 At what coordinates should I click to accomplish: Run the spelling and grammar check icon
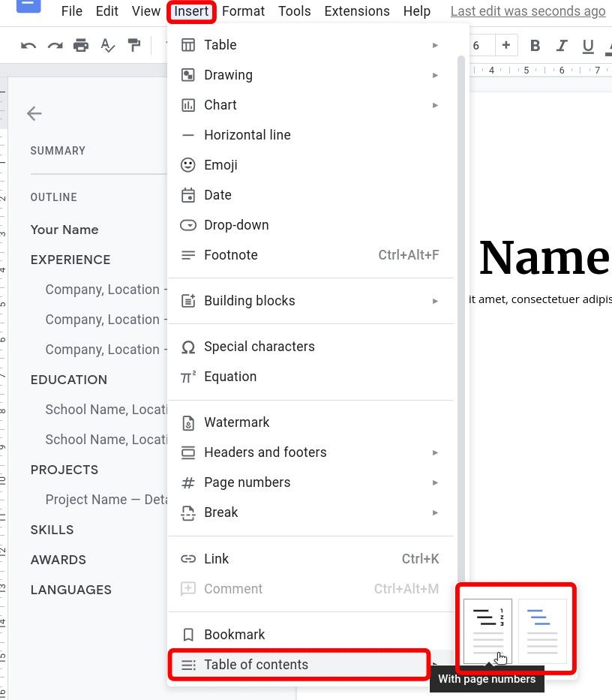(x=108, y=45)
